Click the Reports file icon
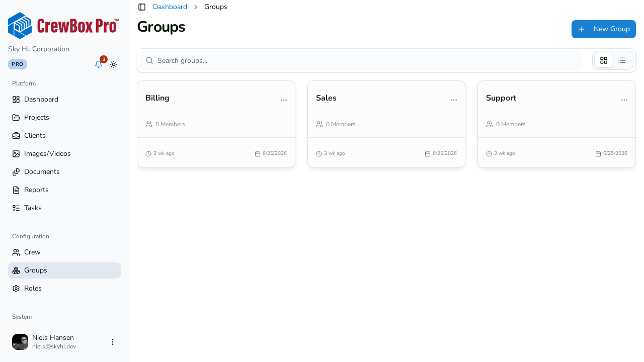The image size is (644, 362). [x=16, y=190]
